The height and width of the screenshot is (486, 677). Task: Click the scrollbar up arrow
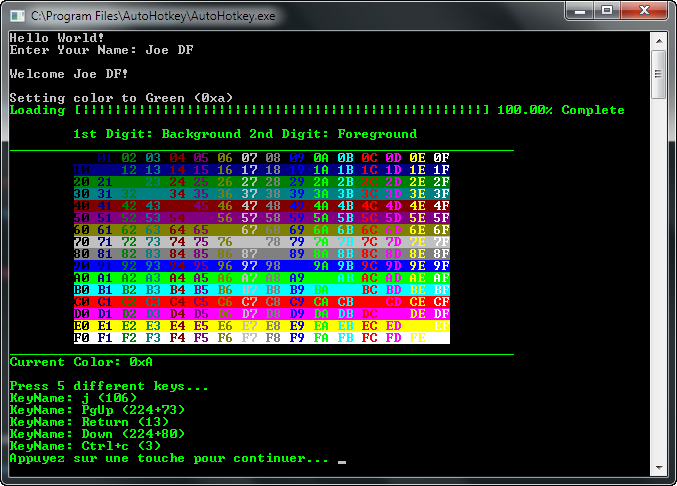click(659, 41)
